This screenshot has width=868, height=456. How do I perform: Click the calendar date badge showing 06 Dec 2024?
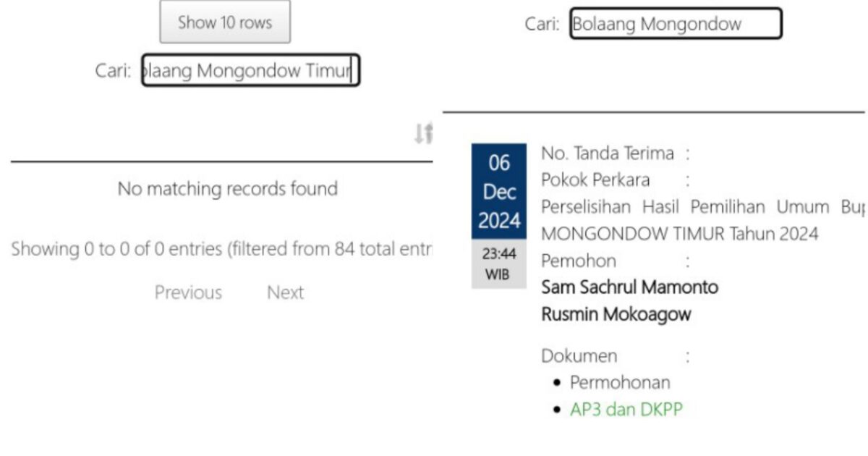[498, 192]
